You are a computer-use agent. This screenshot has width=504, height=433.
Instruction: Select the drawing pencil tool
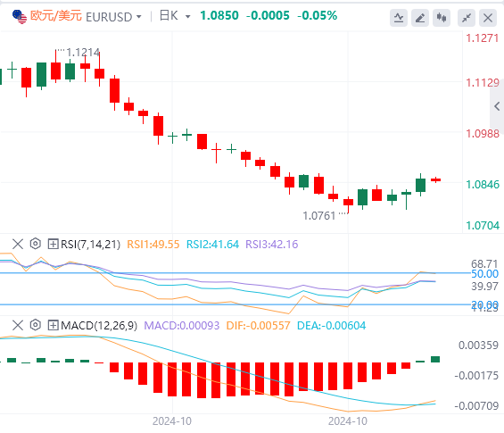click(x=420, y=18)
